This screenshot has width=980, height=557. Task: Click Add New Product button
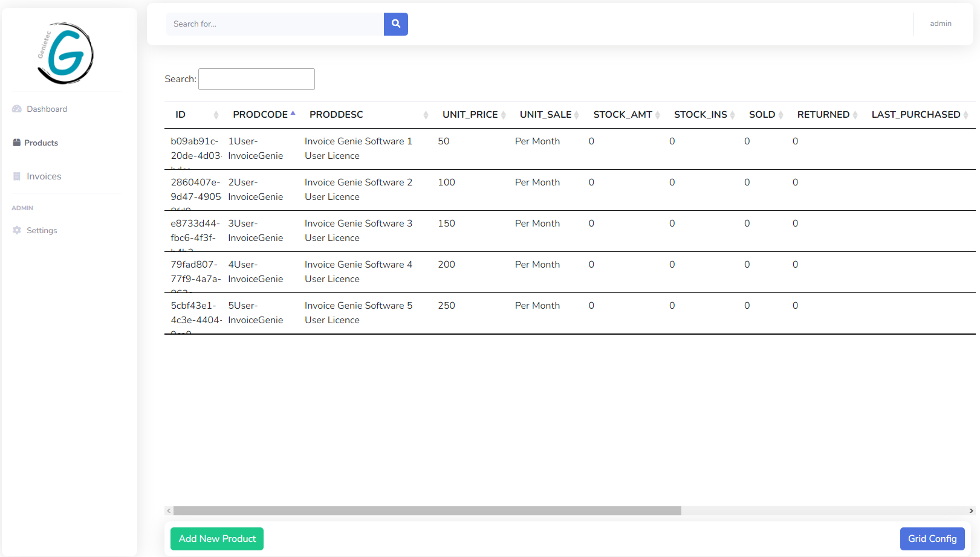click(x=217, y=539)
